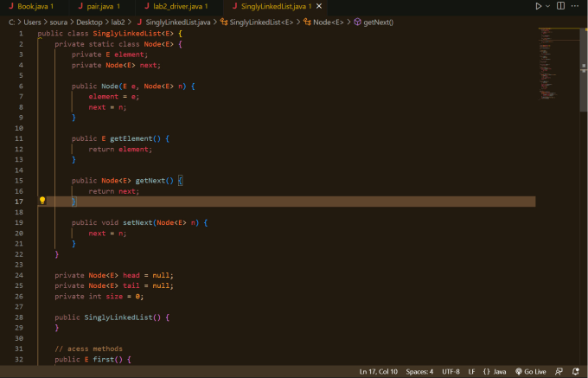Click the Java icon on lab2_driver.java tab
This screenshot has height=378, width=588.
tap(147, 6)
